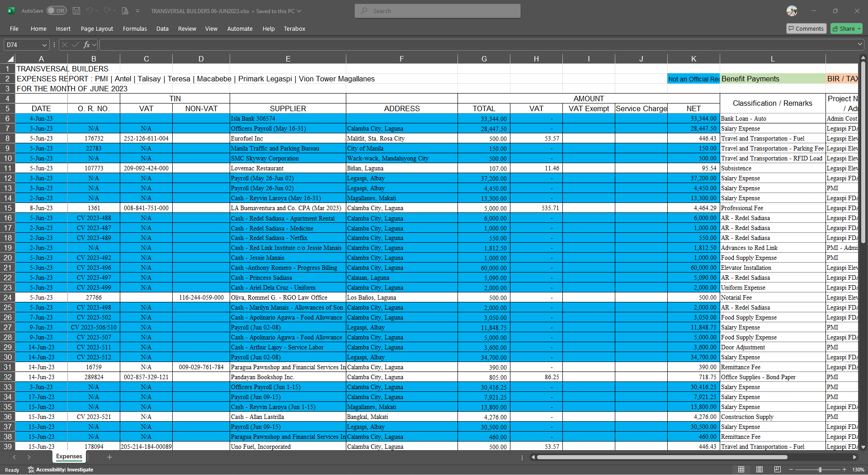
Task: Click the New sheet plus icon
Action: [109, 457]
